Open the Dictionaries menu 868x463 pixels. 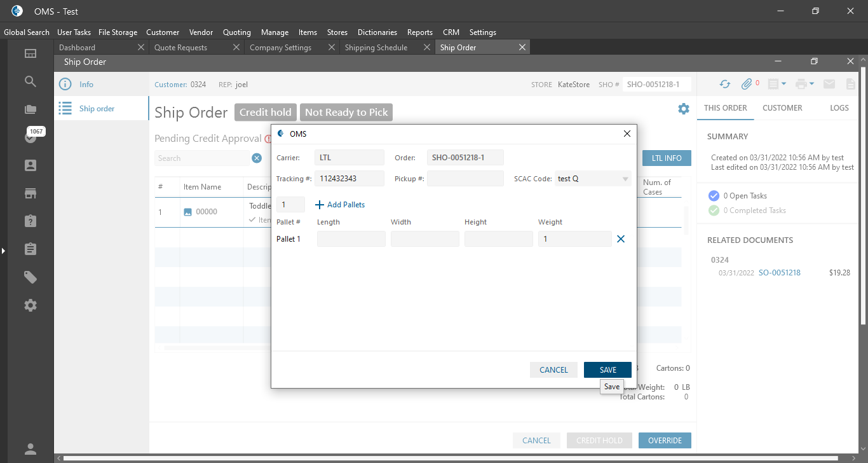click(x=377, y=32)
